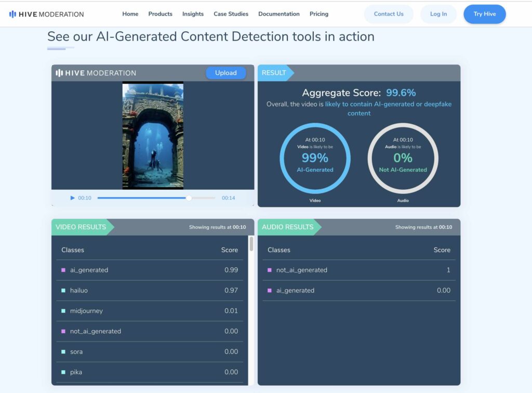The image size is (532, 393).
Task: Play the video with the play icon
Action: 72,198
